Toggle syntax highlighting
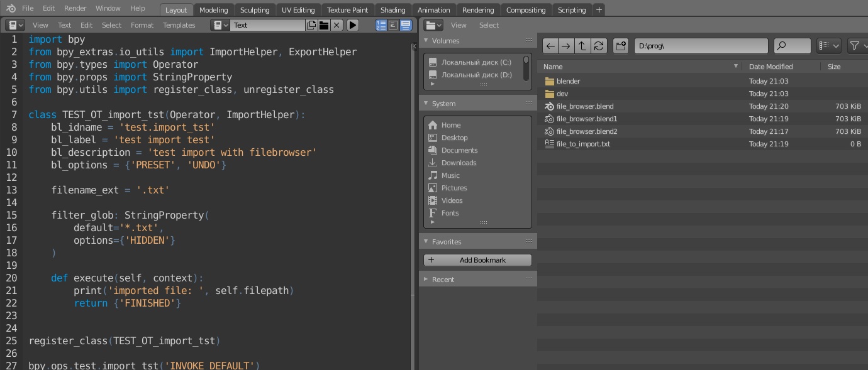 click(406, 24)
